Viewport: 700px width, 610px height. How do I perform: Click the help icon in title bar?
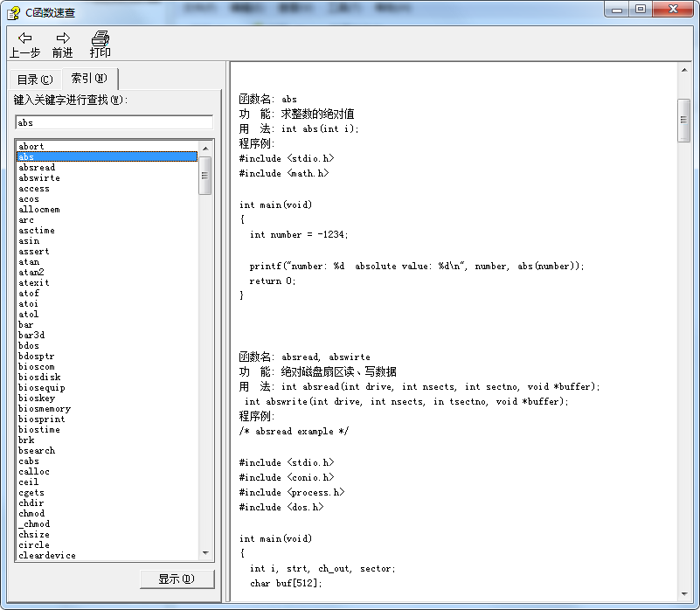pyautogui.click(x=13, y=10)
